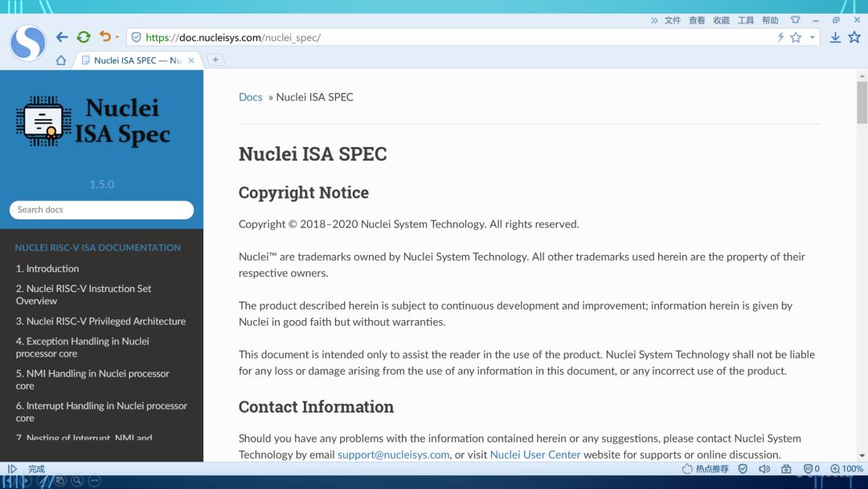
Task: Click the home button icon
Action: [60, 60]
